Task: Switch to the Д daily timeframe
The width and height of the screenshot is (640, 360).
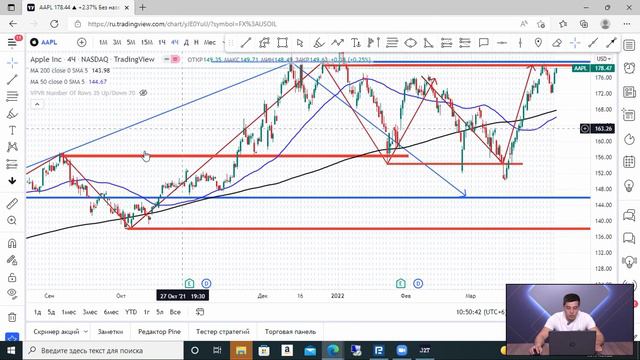Action: click(x=186, y=42)
